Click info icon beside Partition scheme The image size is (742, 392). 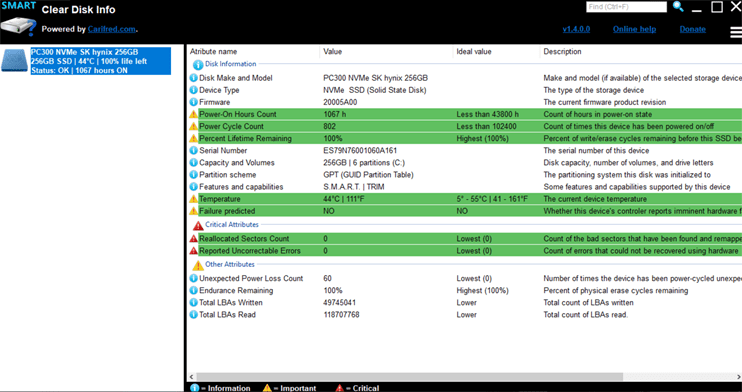(x=194, y=175)
